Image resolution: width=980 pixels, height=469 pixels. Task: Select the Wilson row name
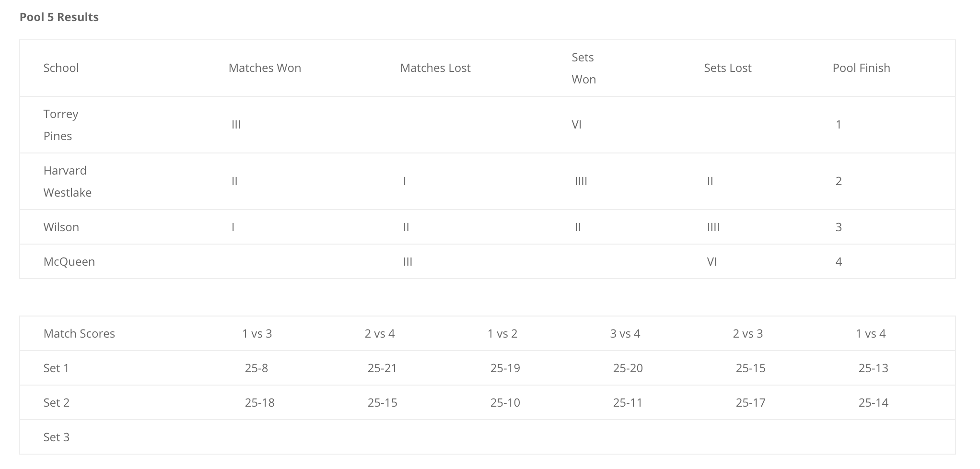click(61, 227)
